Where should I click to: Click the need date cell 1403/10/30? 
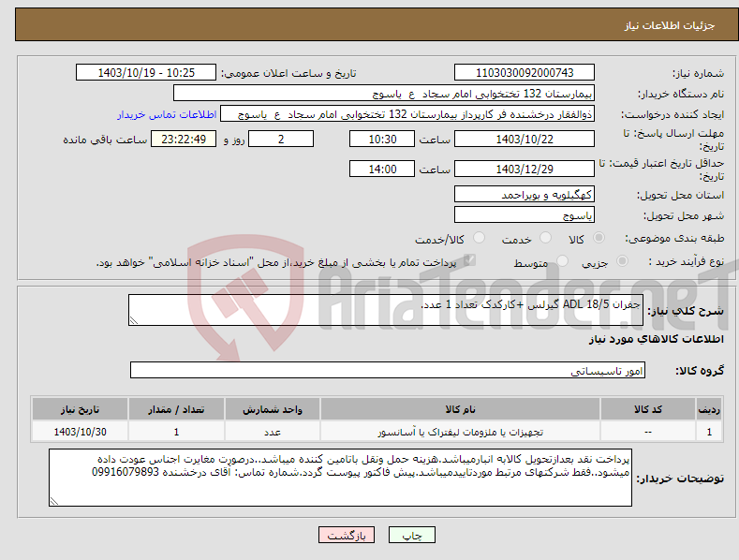tap(81, 432)
